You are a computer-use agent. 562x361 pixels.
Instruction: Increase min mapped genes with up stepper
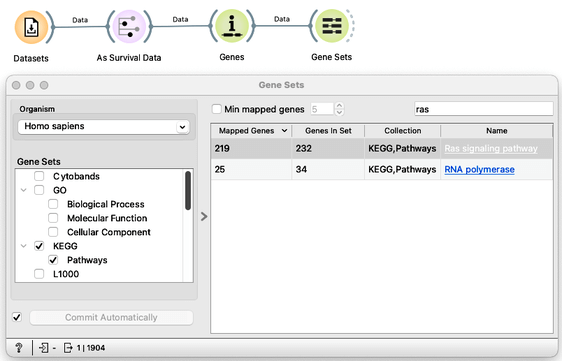pos(339,106)
